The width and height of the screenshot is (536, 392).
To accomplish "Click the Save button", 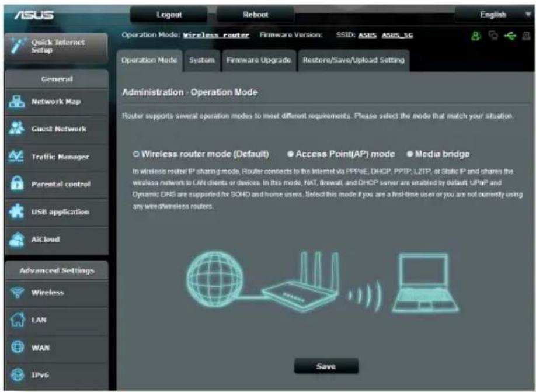I will click(326, 366).
